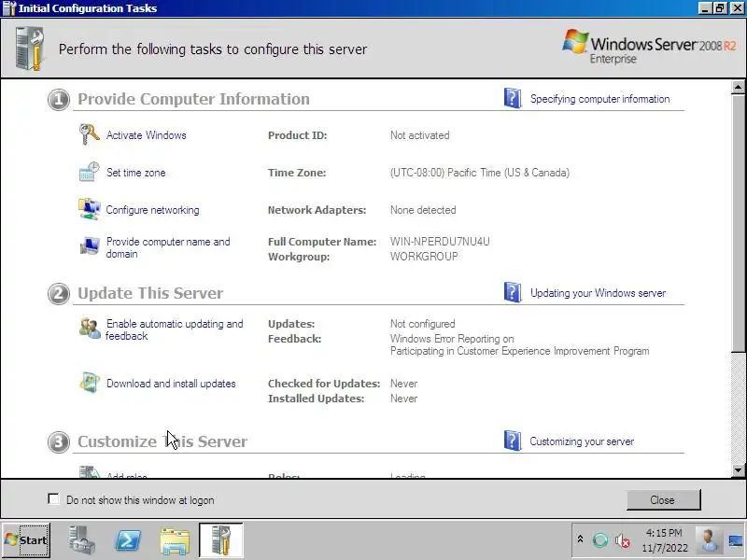Click the WORKGROUP value
This screenshot has height=560, width=747.
(x=424, y=256)
